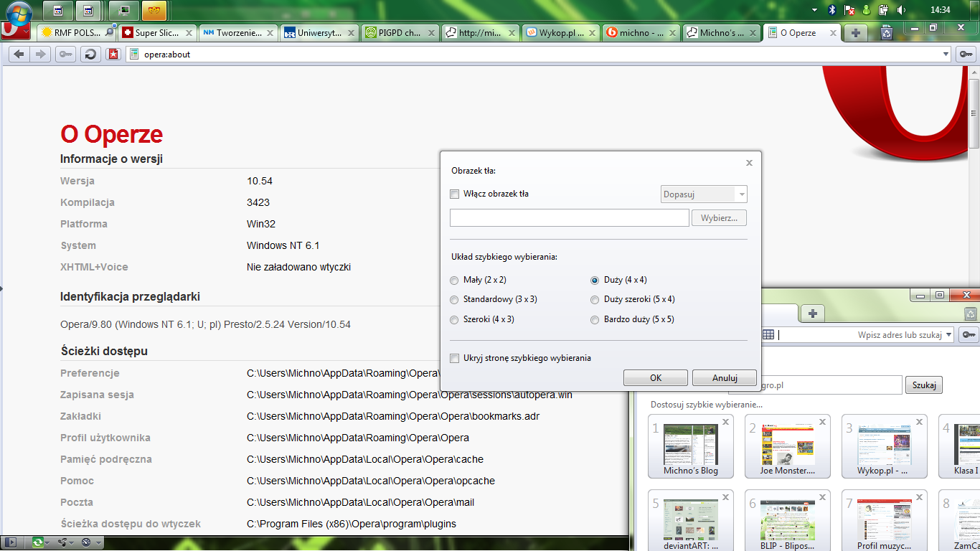The image size is (980, 551).
Task: Click the Wybierz... button
Action: pyautogui.click(x=719, y=218)
